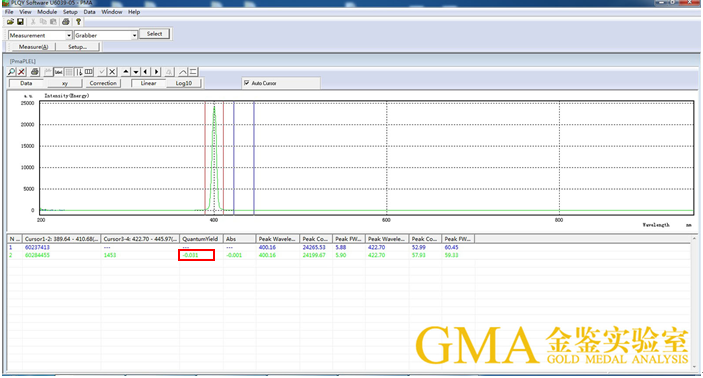Click the 59.33 value in row 2
Image resolution: width=703 pixels, height=378 pixels.
[x=451, y=255]
